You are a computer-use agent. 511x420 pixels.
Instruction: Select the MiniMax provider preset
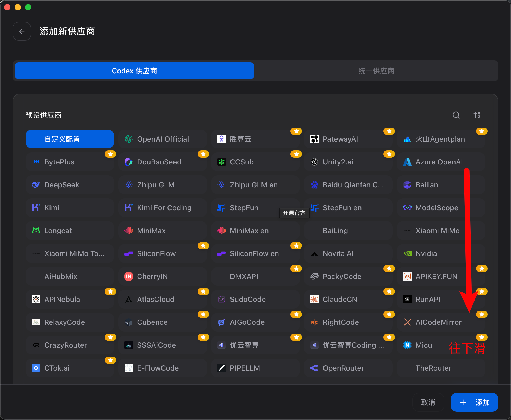pyautogui.click(x=163, y=231)
